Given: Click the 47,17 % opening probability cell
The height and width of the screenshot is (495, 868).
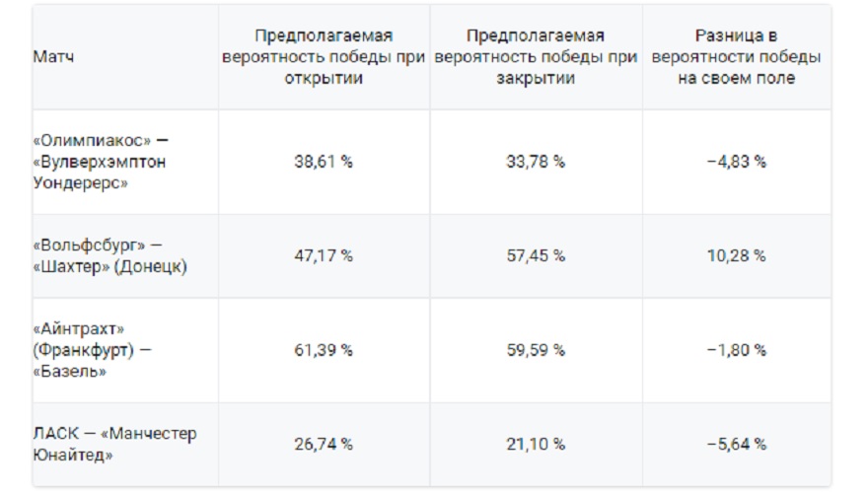Looking at the screenshot, I should tap(324, 255).
